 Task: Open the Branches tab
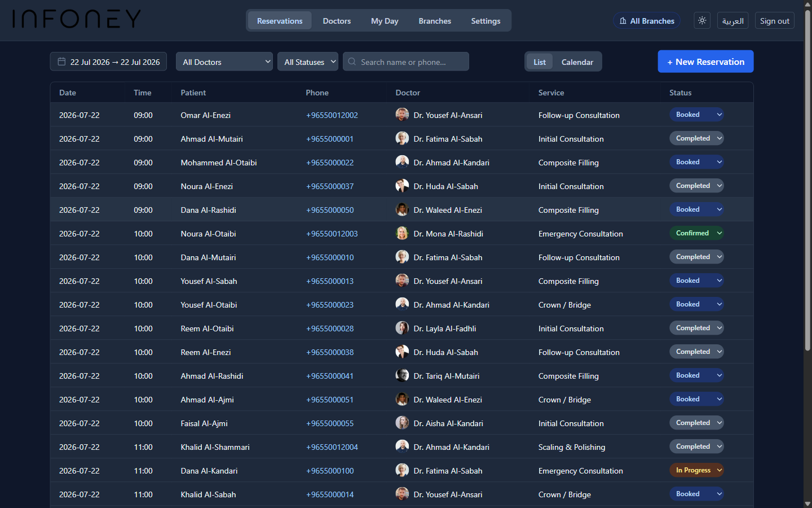435,21
